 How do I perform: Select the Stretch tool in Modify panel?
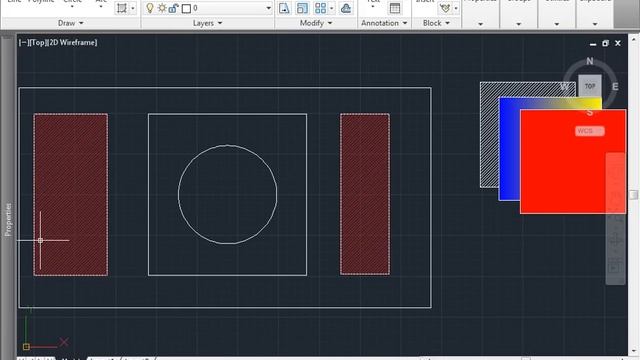pyautogui.click(x=284, y=8)
